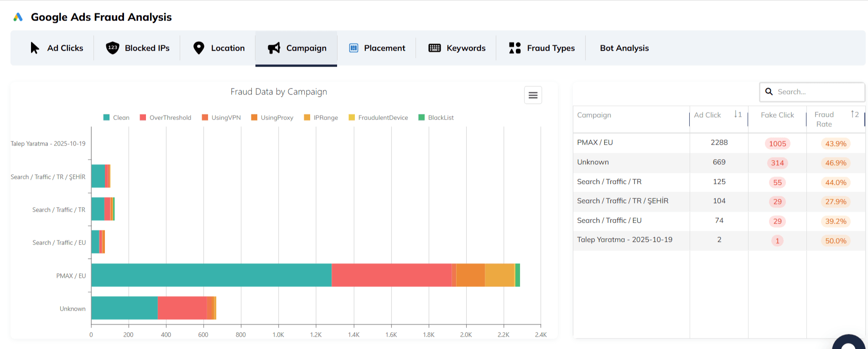The image size is (868, 349).
Task: Toggle UsingVPN legend entry
Action: 221,118
